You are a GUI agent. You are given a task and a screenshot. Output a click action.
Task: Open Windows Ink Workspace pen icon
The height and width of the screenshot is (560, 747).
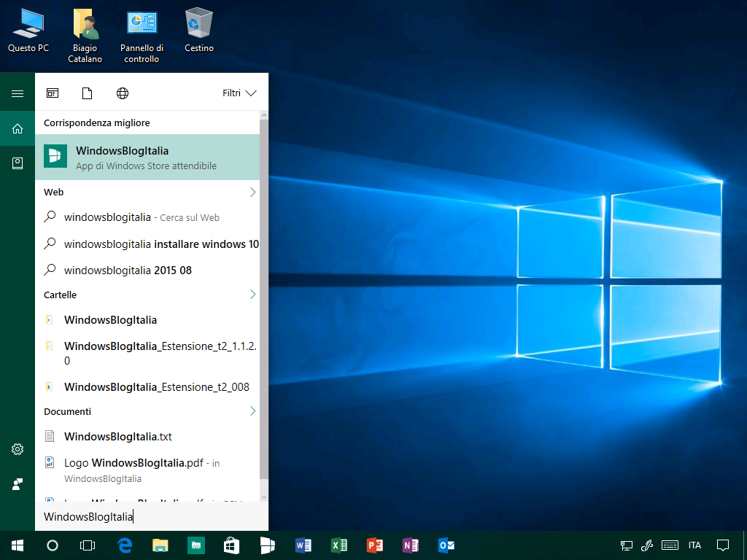tap(647, 545)
